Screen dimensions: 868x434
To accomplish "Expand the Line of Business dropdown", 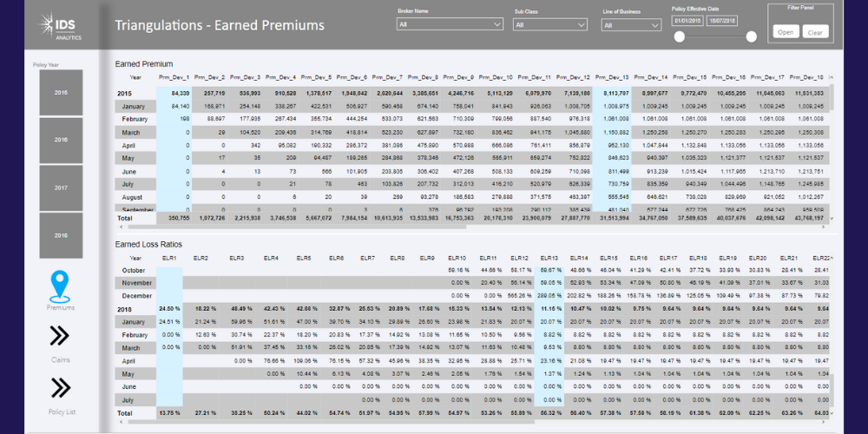I will [630, 25].
